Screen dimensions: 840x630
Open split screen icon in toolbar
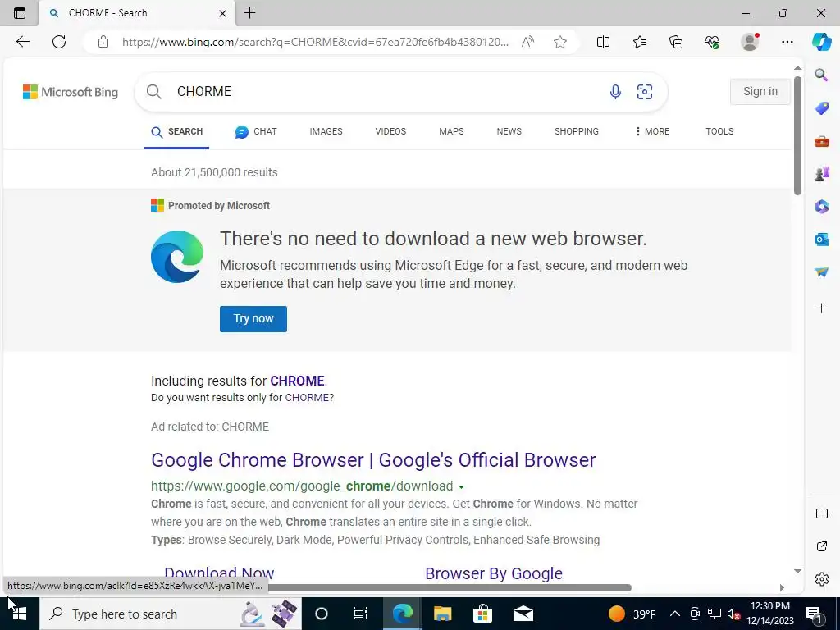tap(603, 42)
